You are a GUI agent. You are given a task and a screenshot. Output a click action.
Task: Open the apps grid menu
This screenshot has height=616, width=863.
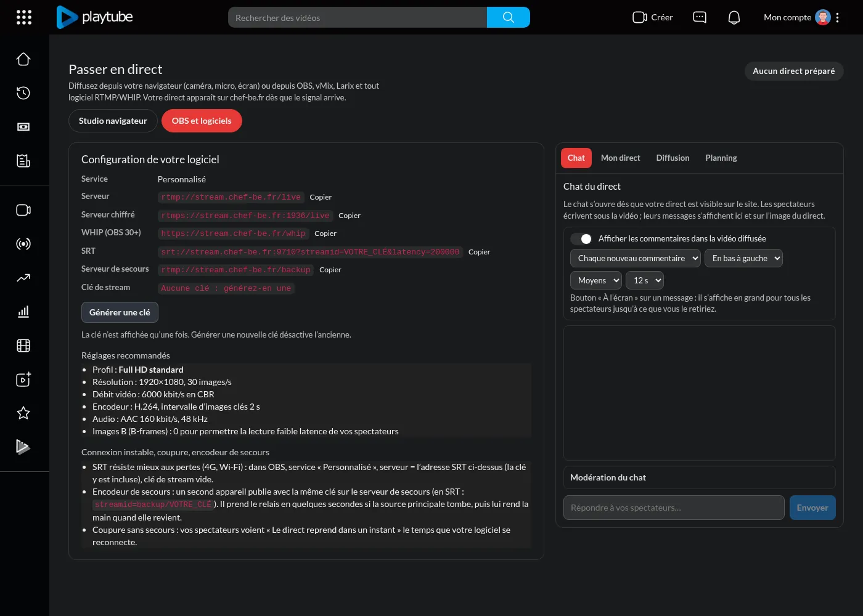click(x=23, y=17)
